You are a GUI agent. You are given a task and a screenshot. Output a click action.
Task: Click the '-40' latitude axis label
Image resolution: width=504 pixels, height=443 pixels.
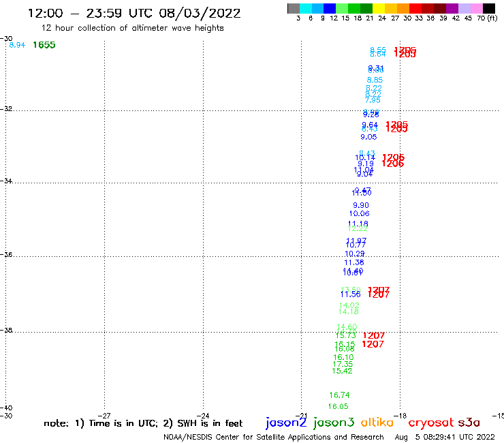(6, 408)
